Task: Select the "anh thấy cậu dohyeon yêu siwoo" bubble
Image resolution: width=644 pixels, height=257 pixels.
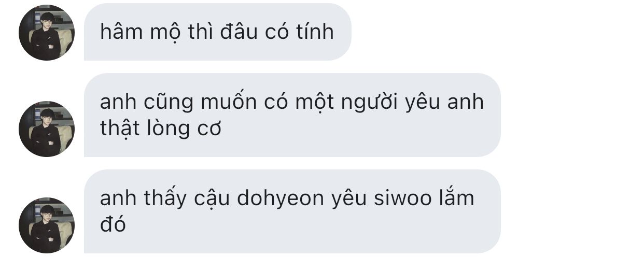Action: [x=292, y=211]
